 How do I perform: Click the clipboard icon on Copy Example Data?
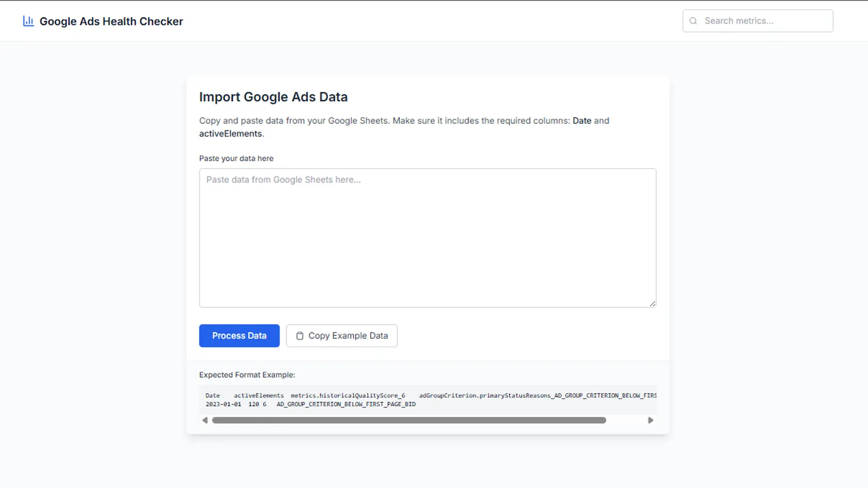tap(300, 336)
